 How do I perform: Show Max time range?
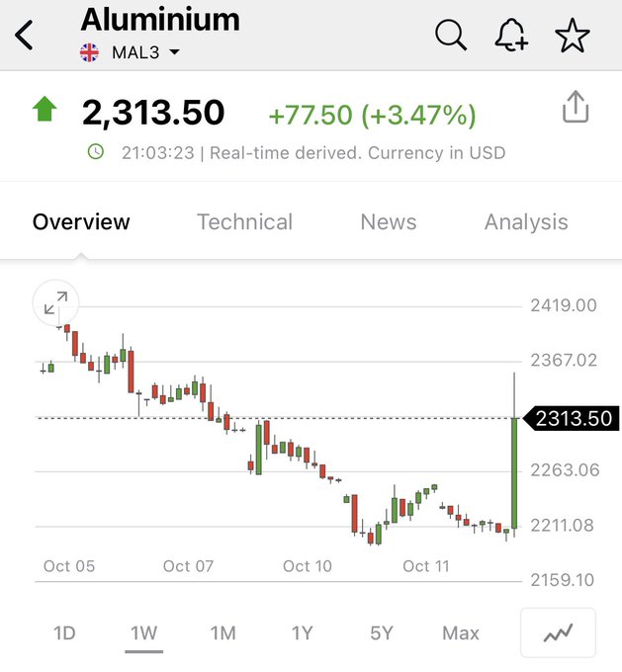tap(461, 633)
